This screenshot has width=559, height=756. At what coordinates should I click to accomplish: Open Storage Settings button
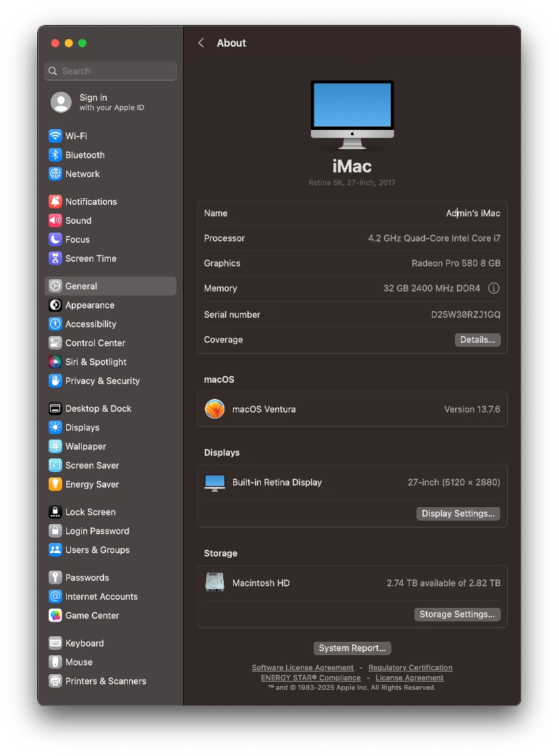point(457,614)
